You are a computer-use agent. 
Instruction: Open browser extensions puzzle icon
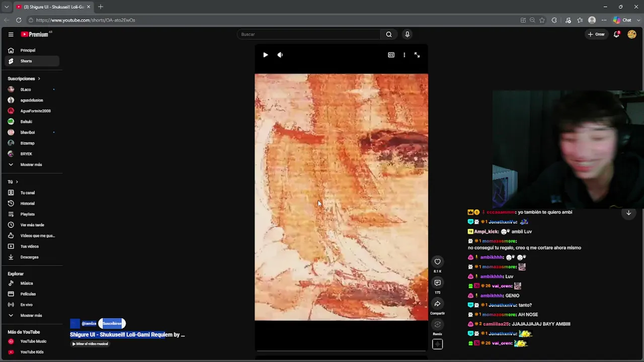[554, 20]
